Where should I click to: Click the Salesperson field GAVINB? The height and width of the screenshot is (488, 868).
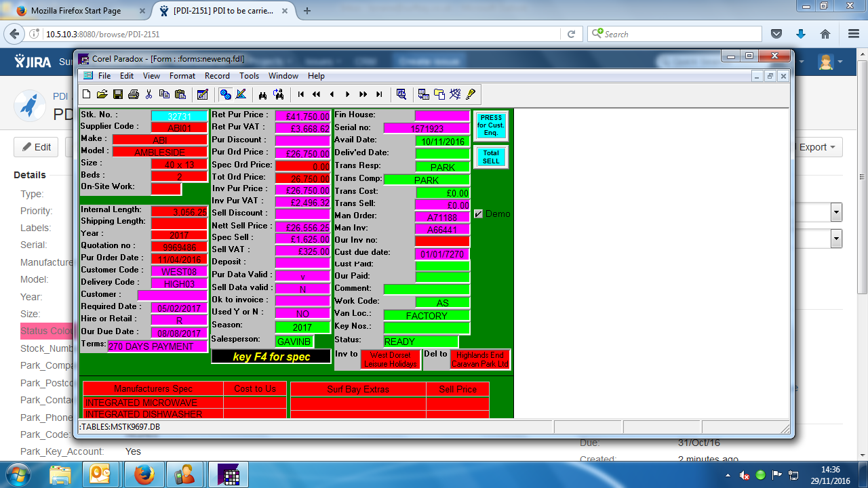(294, 341)
